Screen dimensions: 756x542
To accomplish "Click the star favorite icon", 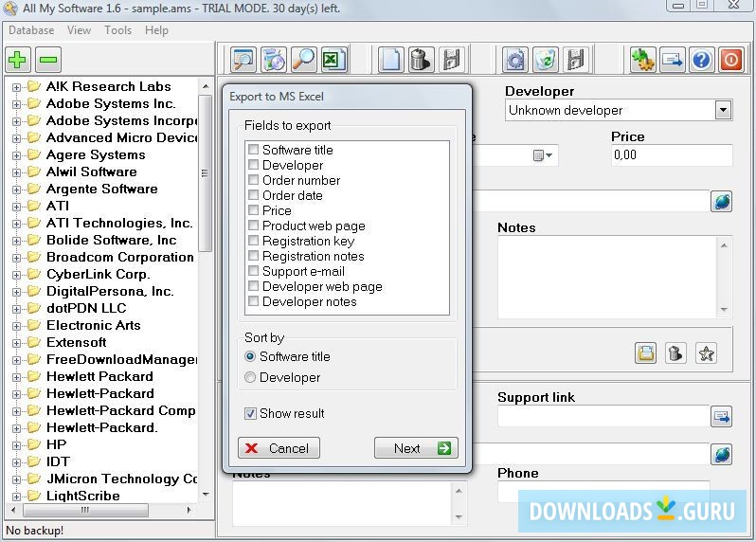I will point(707,353).
